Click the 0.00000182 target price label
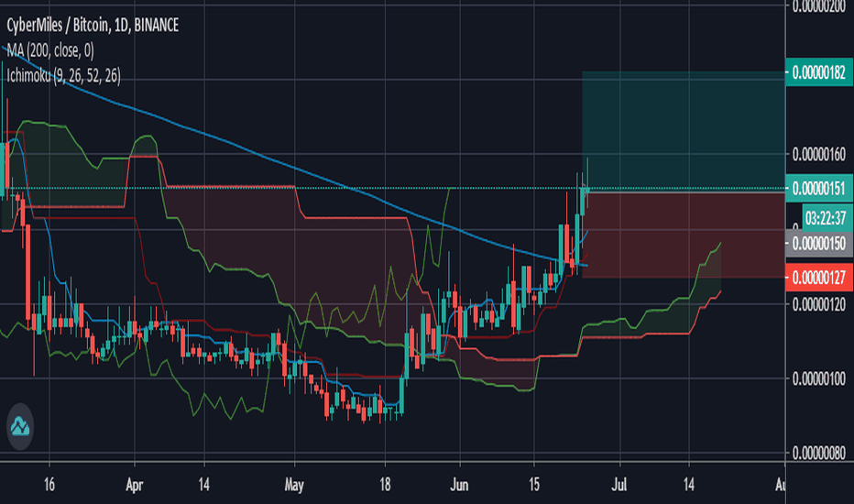Viewport: 854px width, 504px height. (x=818, y=72)
